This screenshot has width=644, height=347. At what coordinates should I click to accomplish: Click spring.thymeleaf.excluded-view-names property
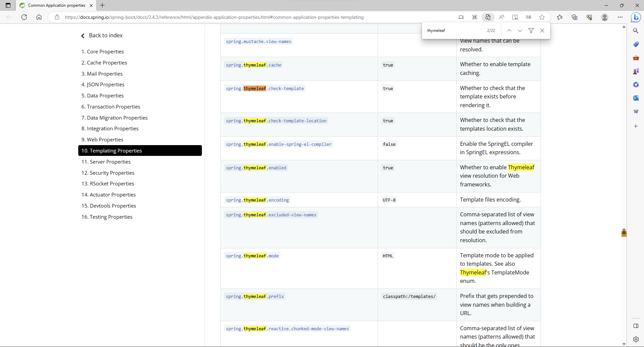(x=271, y=215)
